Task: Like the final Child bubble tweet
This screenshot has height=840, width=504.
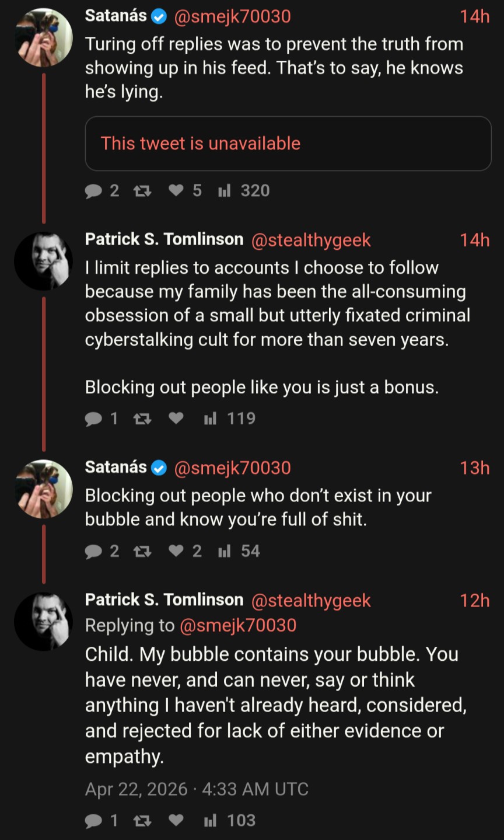Action: 176,821
